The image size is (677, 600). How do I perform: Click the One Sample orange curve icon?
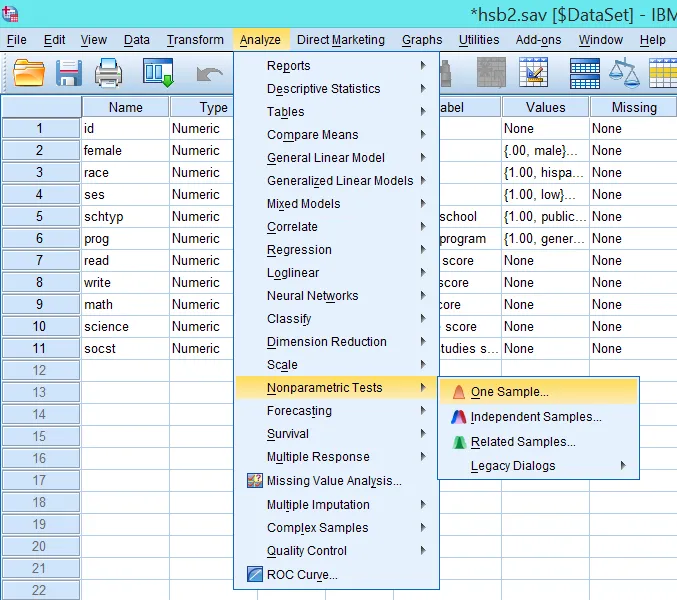(x=459, y=392)
